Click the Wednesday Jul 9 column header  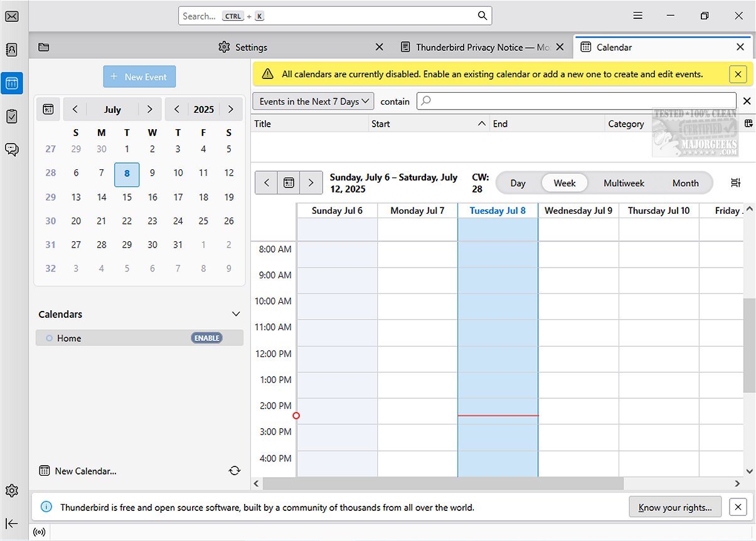(x=578, y=211)
